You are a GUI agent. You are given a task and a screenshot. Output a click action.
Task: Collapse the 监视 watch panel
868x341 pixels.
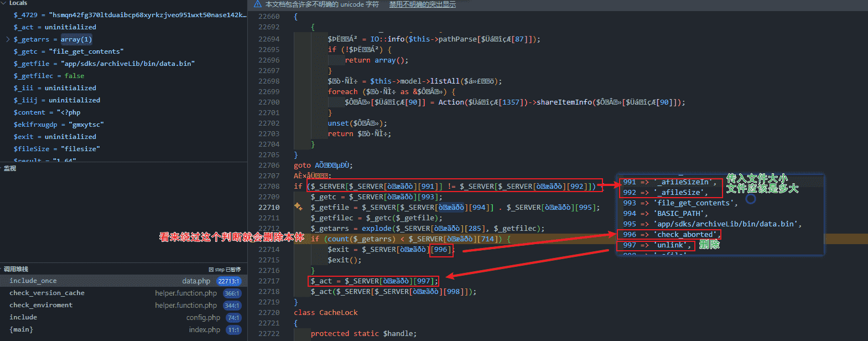coord(10,168)
